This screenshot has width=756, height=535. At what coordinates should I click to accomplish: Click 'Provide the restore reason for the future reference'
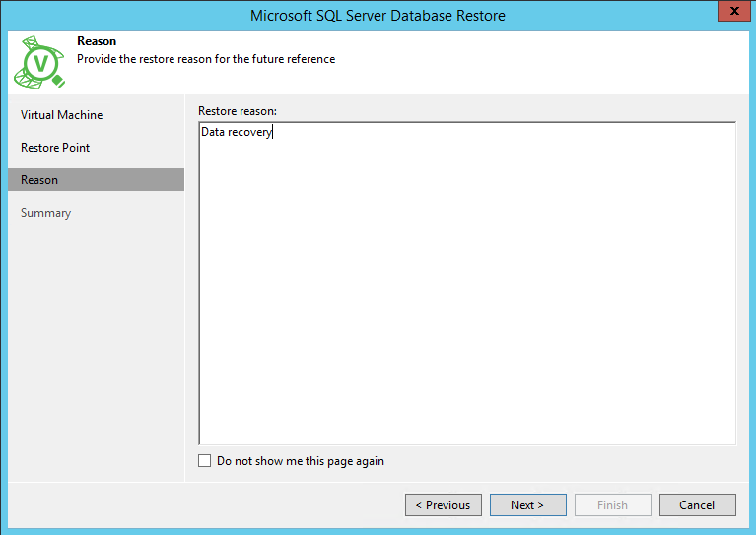point(206,59)
